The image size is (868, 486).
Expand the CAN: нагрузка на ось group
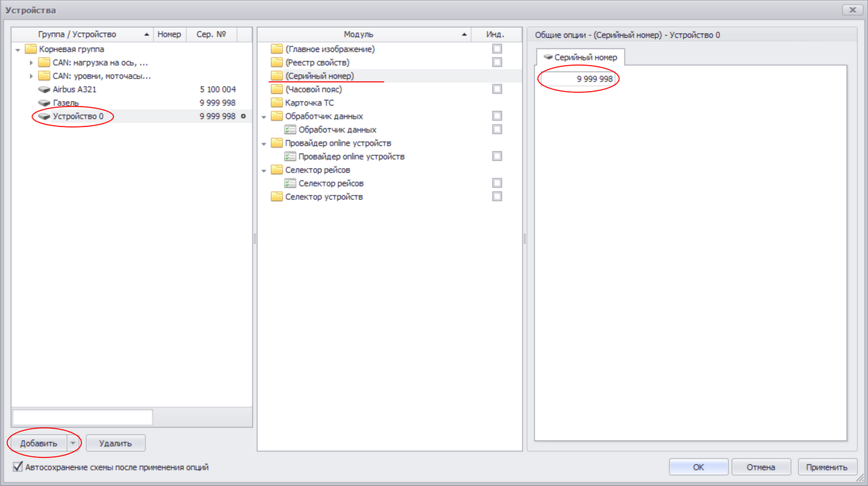coord(32,63)
